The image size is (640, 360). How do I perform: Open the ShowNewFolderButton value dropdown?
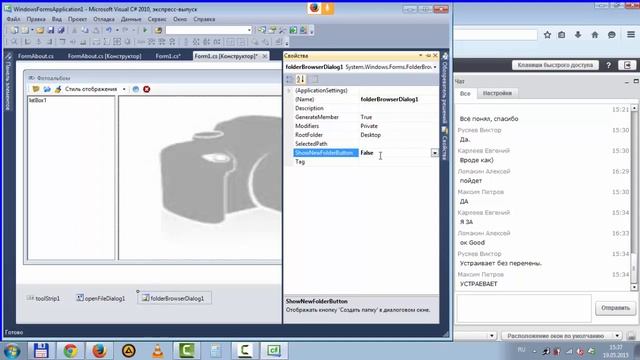(435, 153)
